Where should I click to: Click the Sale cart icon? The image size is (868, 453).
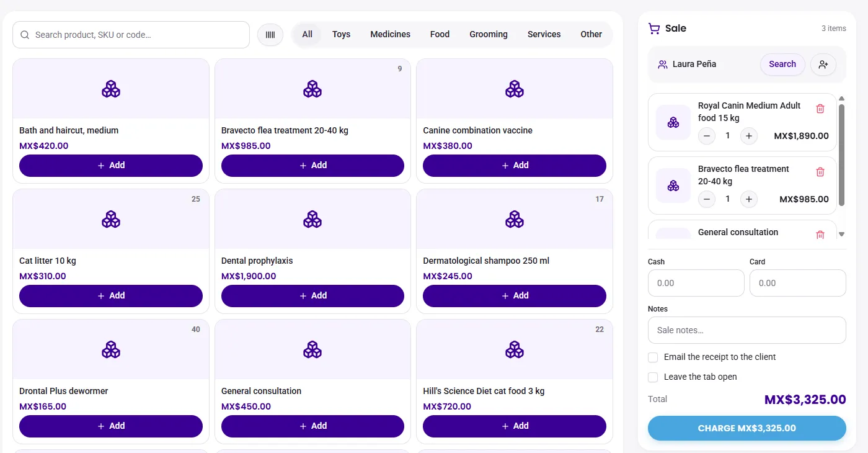coord(654,29)
